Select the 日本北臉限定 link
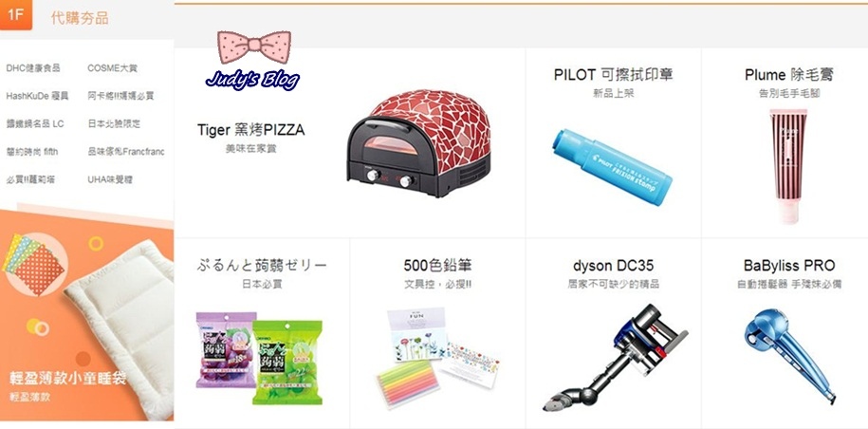The image size is (868, 429). point(114,123)
